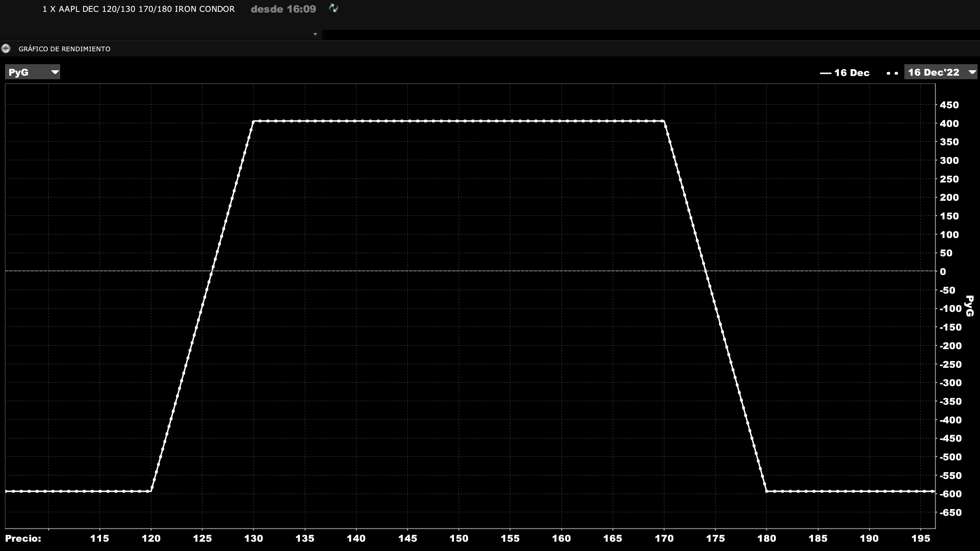Click the 120 label on the price axis
The height and width of the screenshot is (551, 980).
[151, 538]
